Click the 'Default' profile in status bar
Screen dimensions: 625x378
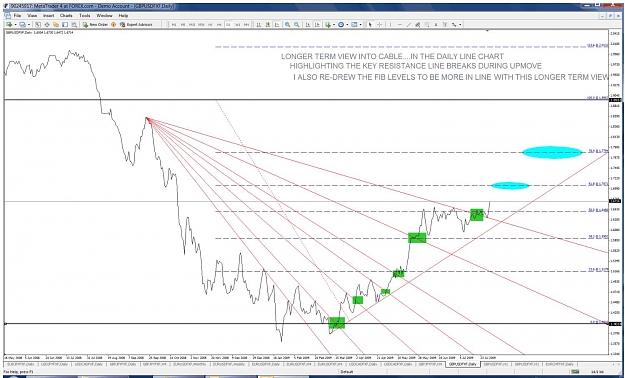point(346,372)
